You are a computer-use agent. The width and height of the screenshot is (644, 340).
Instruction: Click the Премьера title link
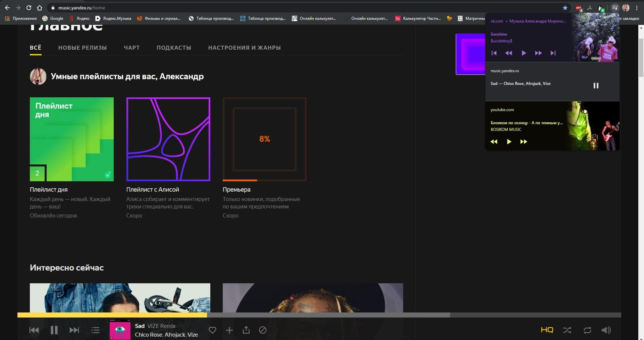[x=236, y=190]
